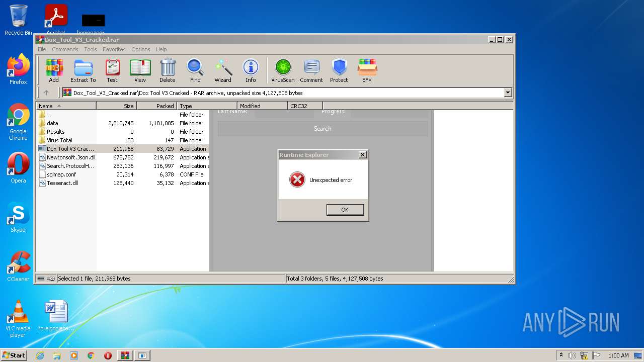644x362 pixels.
Task: Click the Extract To toolbar icon
Action: point(83,70)
